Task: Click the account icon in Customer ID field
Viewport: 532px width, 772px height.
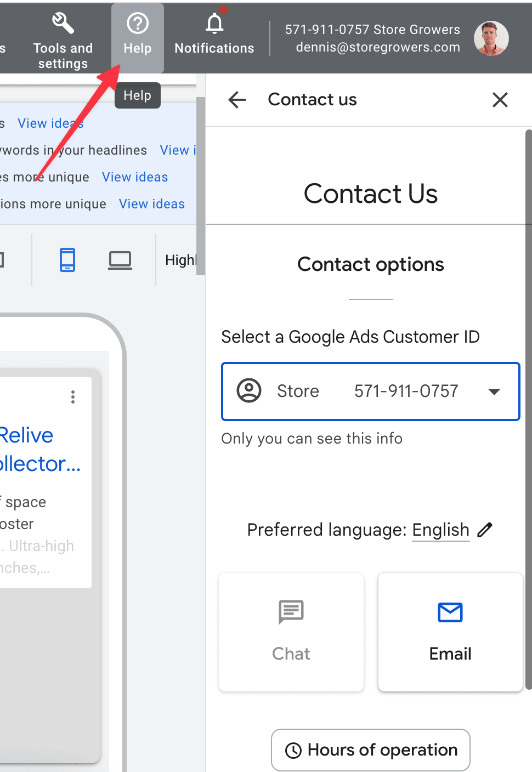Action: click(249, 391)
